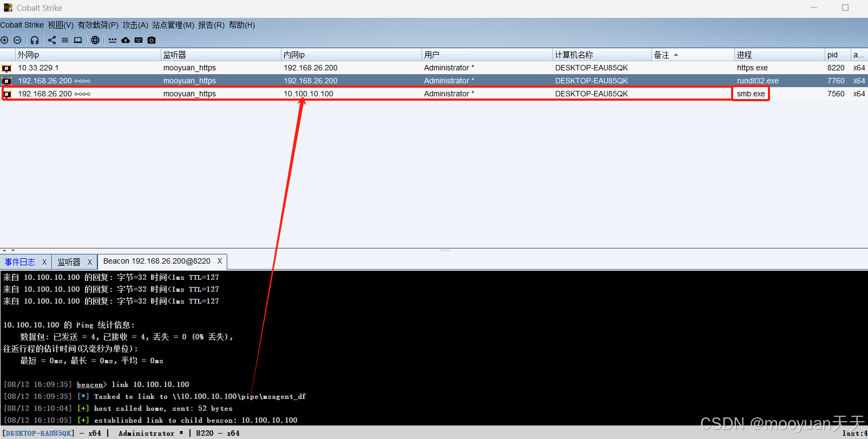The image size is (868, 439).
Task: Switch to the 监听器 tab
Action: tap(69, 262)
